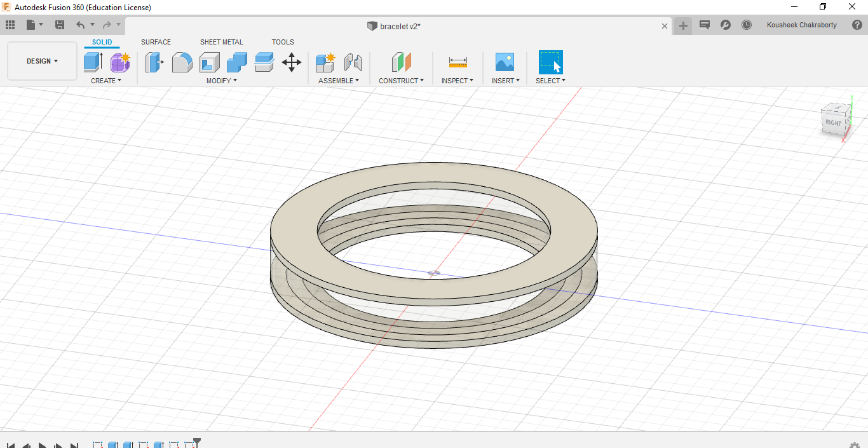This screenshot has height=448, width=868.
Task: Save the bracelet v2 document
Action: point(60,24)
